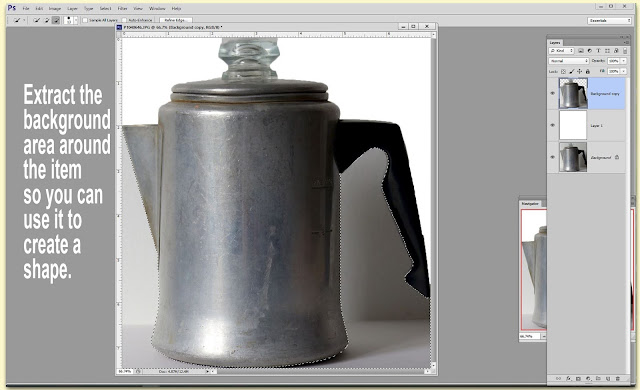Open the Window menu
The height and width of the screenshot is (390, 640).
[x=157, y=9]
